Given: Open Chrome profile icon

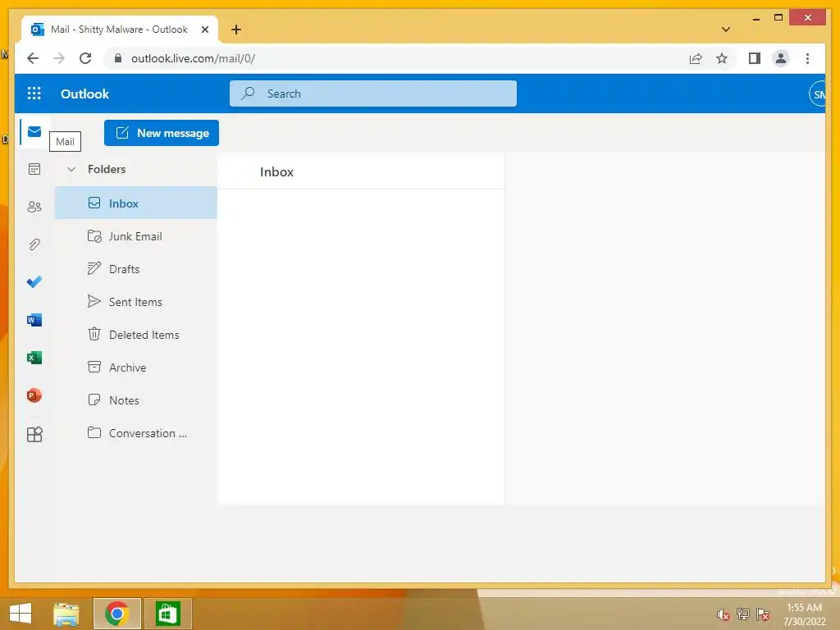Looking at the screenshot, I should click(x=781, y=58).
